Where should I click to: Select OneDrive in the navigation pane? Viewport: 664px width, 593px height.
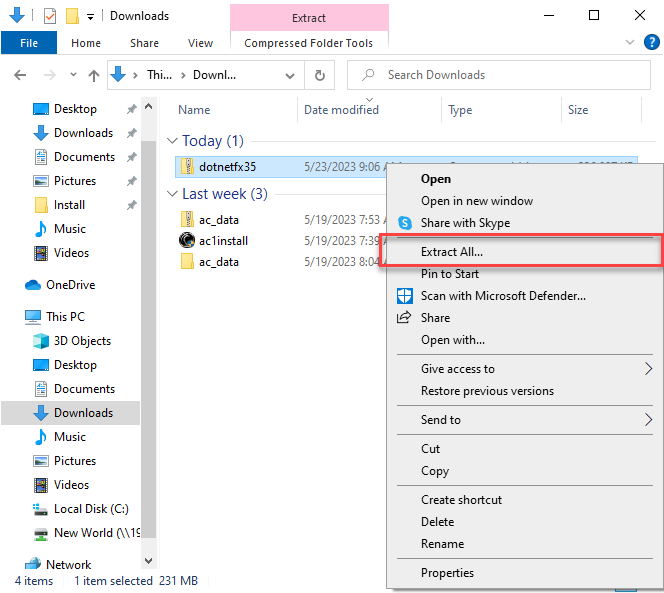coord(70,285)
